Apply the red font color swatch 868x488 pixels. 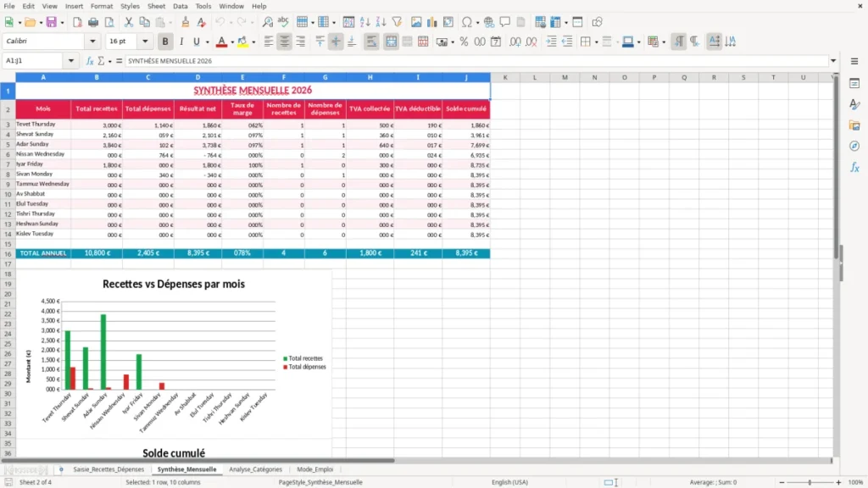221,42
